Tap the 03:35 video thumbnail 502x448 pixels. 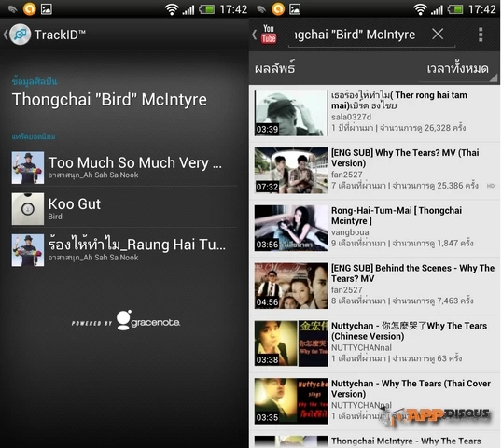coord(291,401)
